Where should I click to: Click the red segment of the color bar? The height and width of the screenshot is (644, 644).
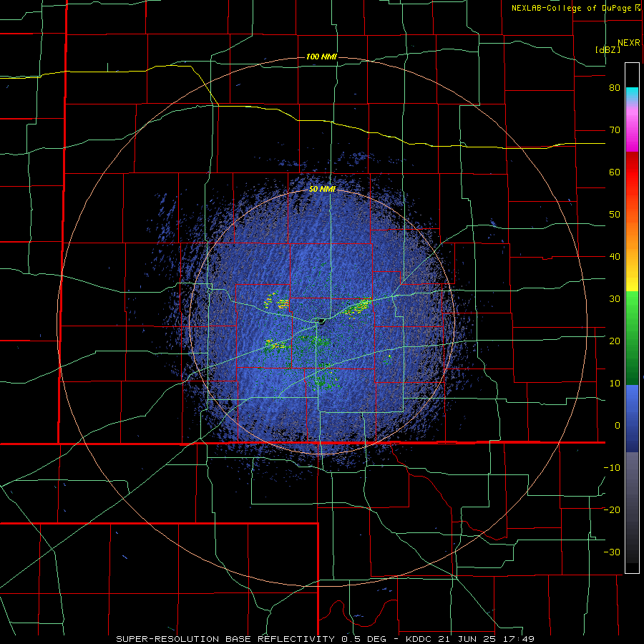(x=632, y=172)
